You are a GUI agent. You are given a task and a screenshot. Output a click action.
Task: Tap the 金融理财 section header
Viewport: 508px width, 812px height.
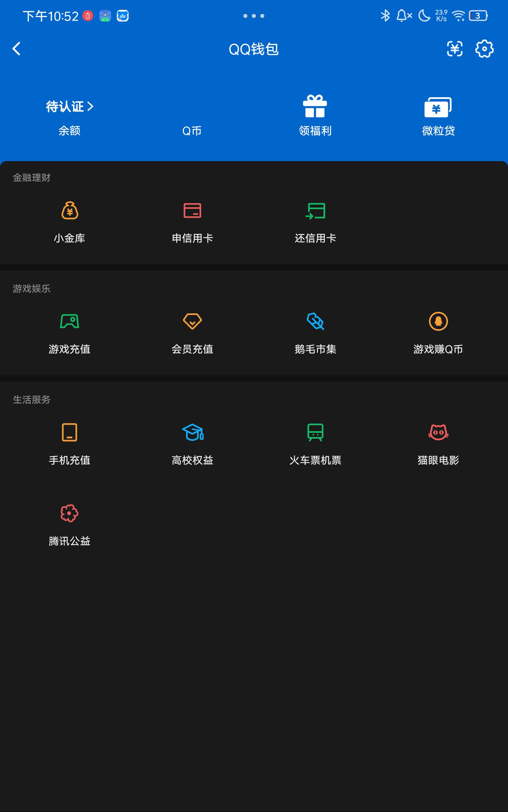tap(31, 178)
